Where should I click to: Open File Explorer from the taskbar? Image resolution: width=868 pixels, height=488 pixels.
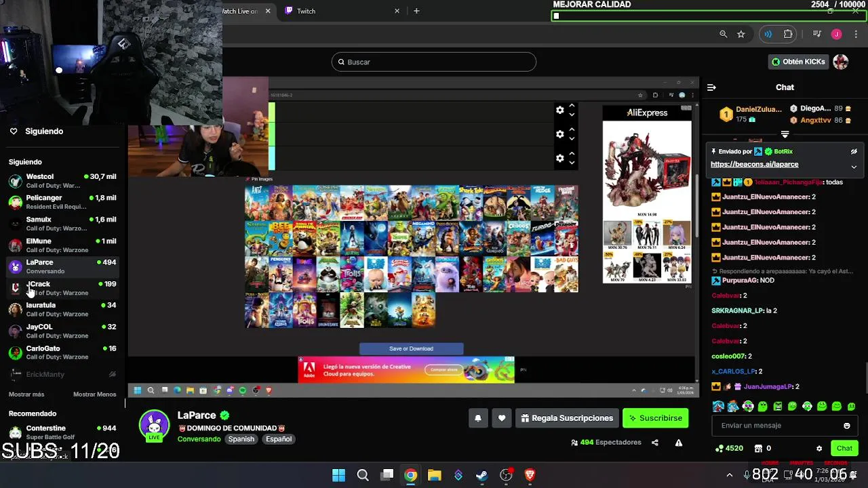[x=435, y=475]
